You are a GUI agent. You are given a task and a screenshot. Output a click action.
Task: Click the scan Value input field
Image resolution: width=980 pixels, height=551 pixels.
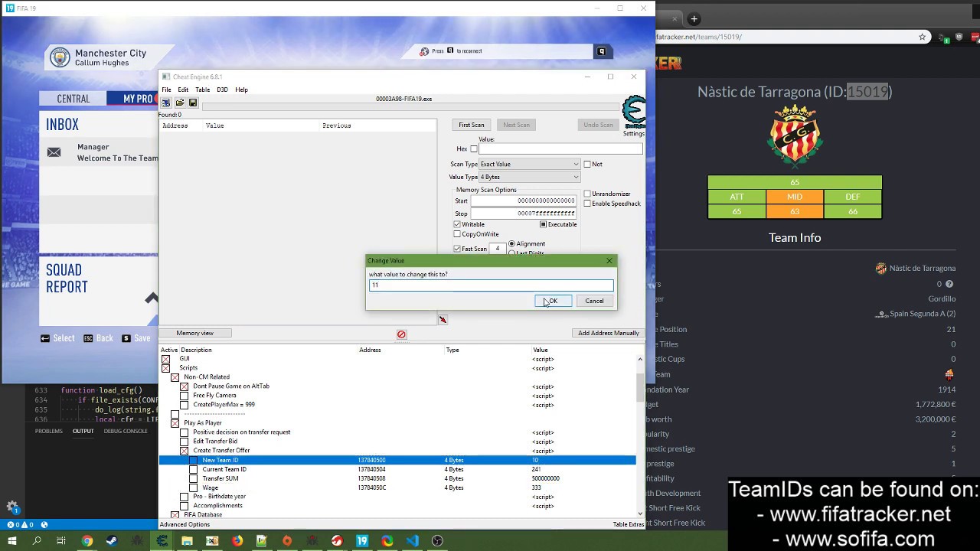(560, 149)
